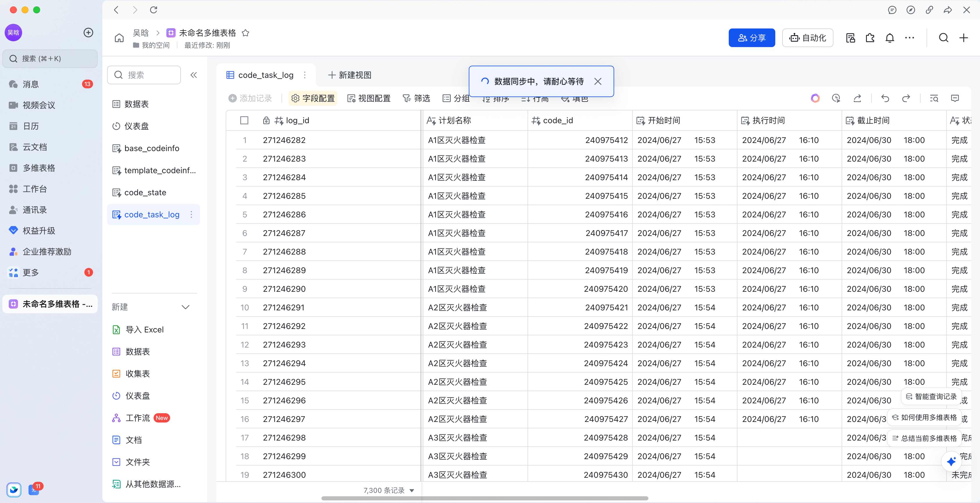The image size is (980, 503).
Task: Open 云文档 in left navigation
Action: pyautogui.click(x=50, y=147)
